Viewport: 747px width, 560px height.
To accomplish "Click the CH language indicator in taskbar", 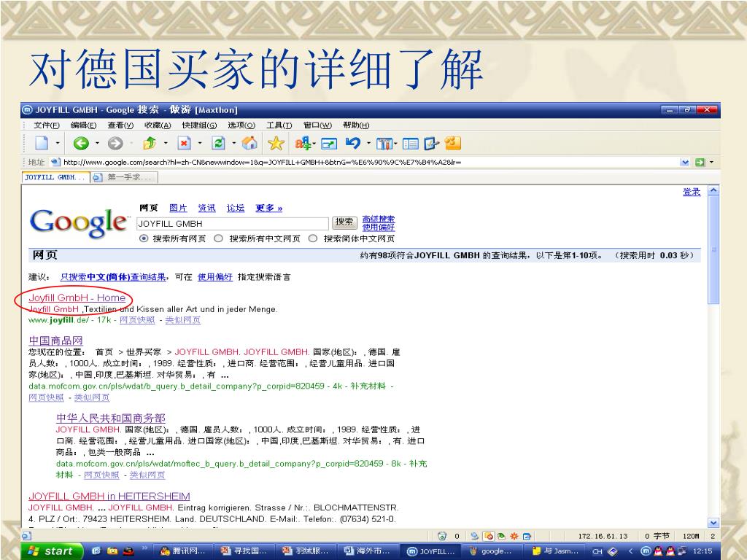I will click(x=597, y=551).
